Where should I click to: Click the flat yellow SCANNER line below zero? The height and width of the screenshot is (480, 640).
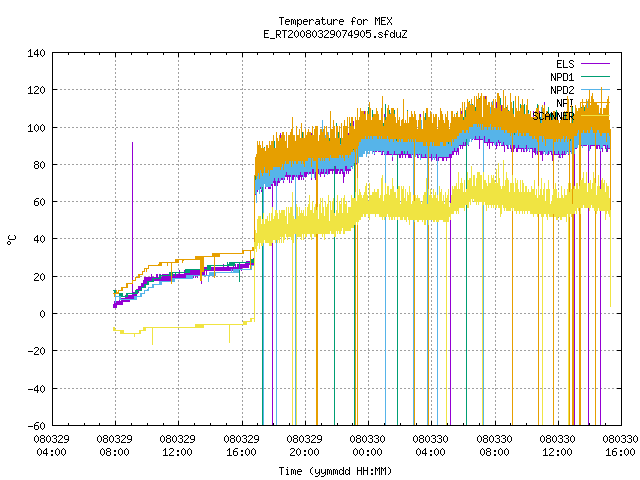pyautogui.click(x=184, y=327)
